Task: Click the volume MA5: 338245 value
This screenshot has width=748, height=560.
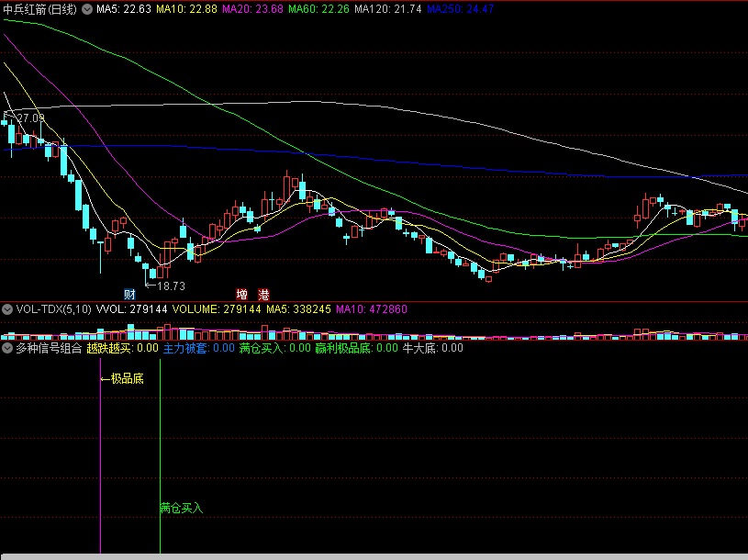Action: pyautogui.click(x=298, y=309)
